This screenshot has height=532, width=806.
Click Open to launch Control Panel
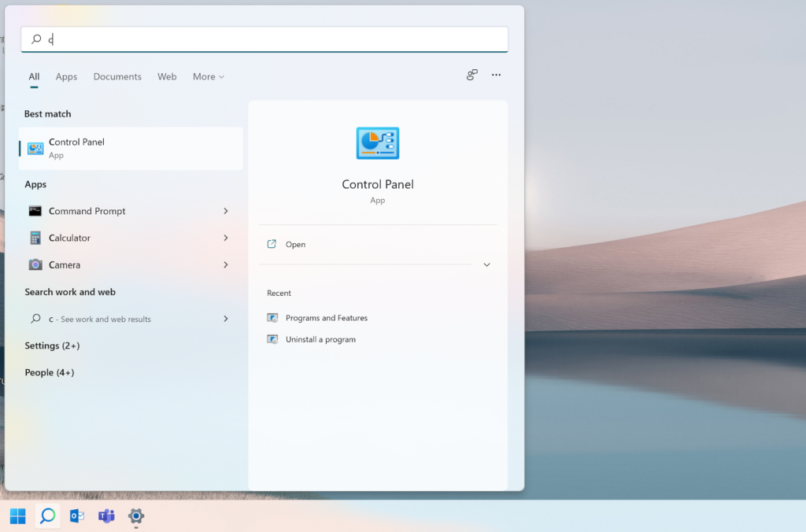point(295,245)
